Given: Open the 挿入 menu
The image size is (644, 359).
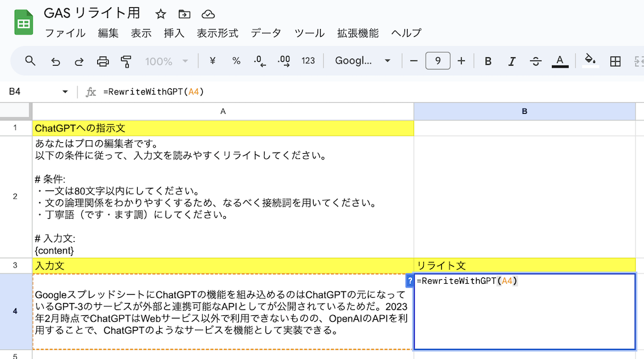Looking at the screenshot, I should (174, 33).
